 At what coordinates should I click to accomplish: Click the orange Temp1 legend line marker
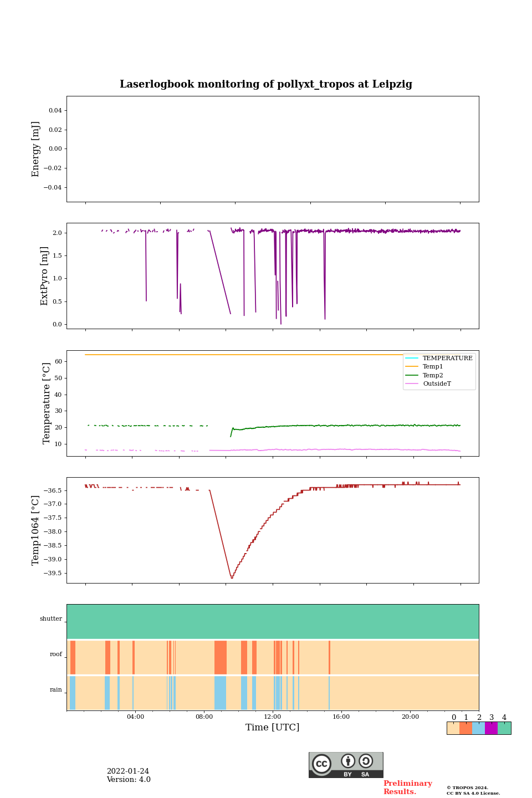(x=412, y=367)
